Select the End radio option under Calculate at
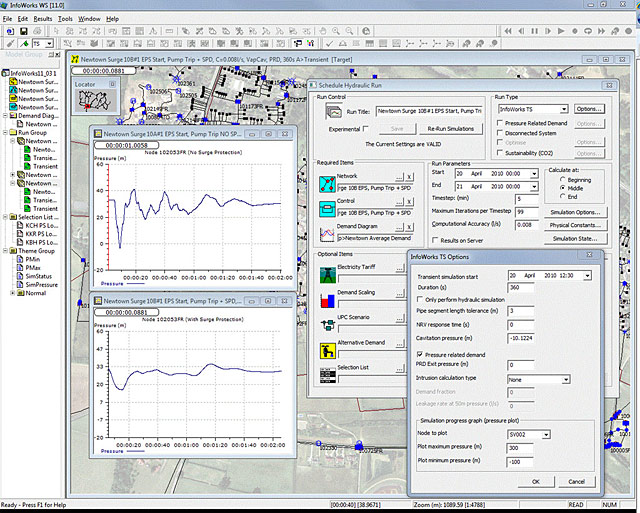Viewport: 640px width, 513px height. click(563, 197)
